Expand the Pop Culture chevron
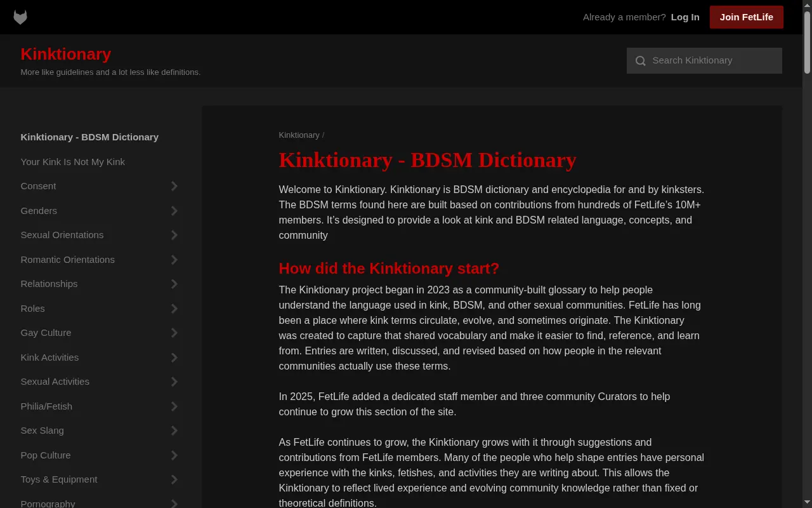812x508 pixels. tap(174, 455)
